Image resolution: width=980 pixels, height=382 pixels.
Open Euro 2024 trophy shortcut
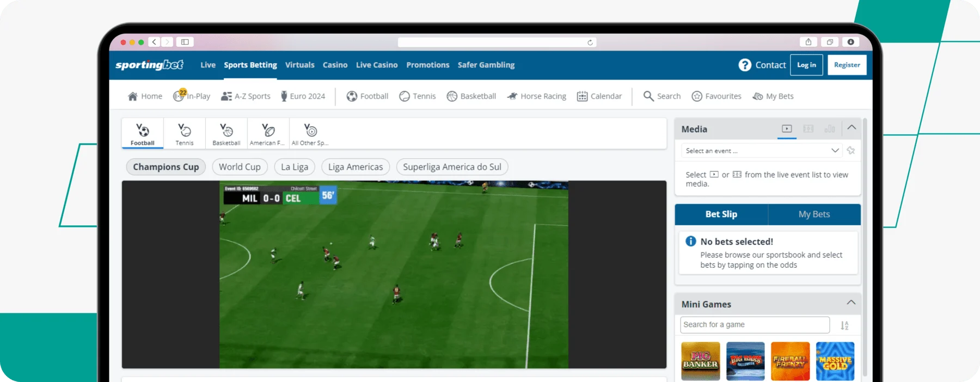click(x=303, y=96)
